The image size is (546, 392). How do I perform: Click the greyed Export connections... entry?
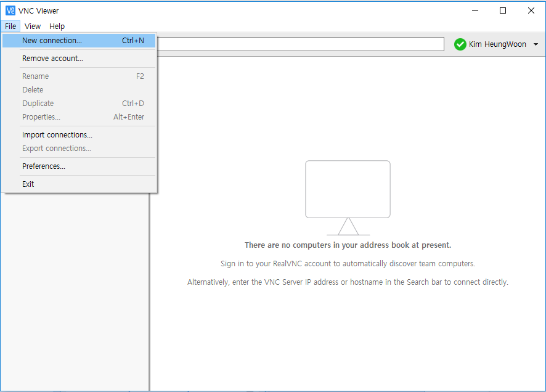79,149
